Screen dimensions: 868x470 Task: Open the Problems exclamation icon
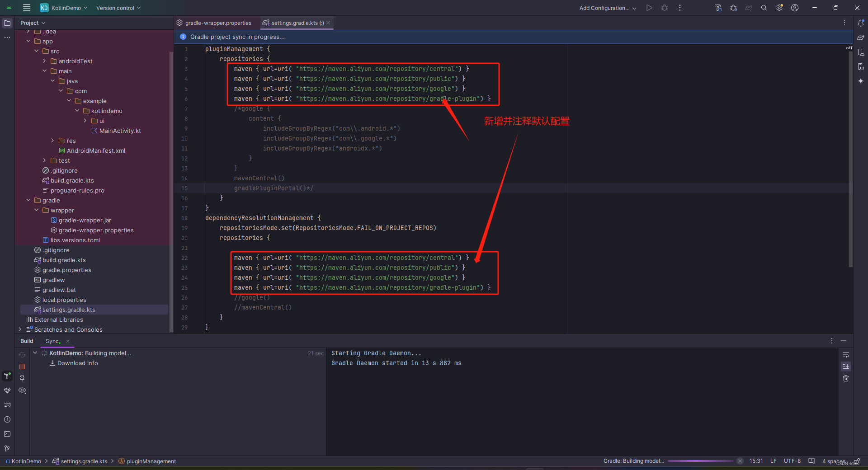pos(7,419)
